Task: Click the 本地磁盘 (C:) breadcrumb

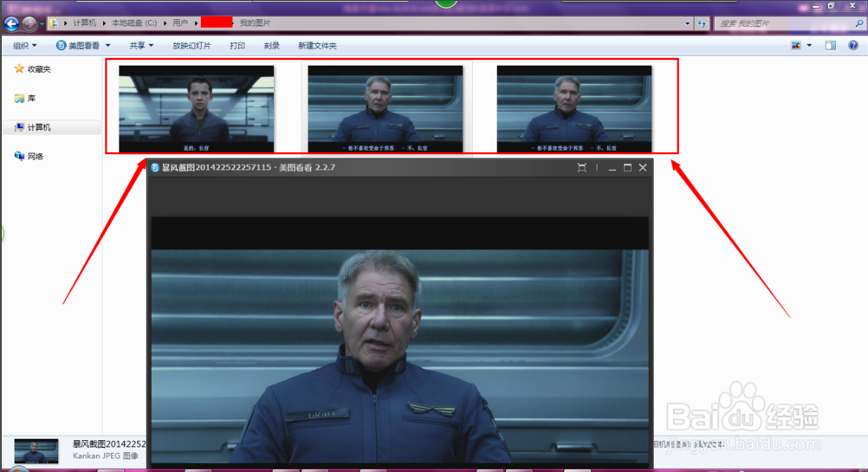Action: click(x=134, y=23)
